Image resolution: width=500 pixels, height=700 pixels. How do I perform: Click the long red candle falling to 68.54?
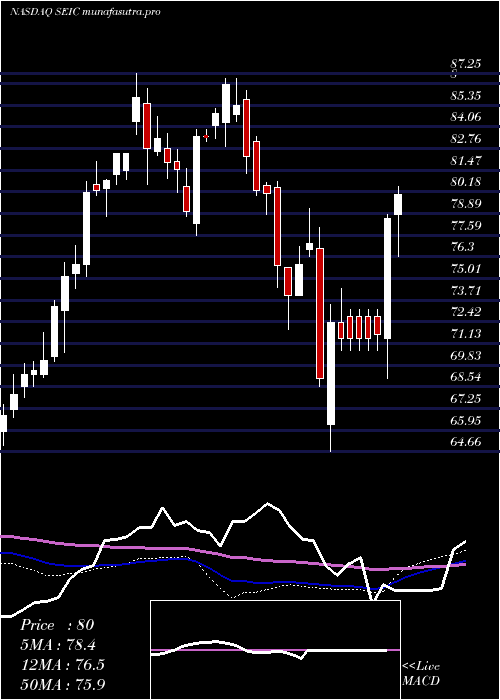(320, 313)
